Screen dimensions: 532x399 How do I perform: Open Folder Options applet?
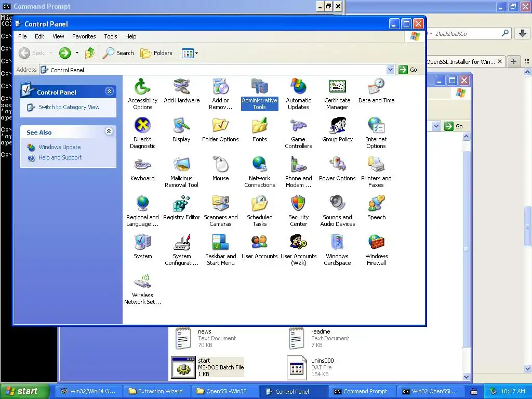click(x=220, y=130)
